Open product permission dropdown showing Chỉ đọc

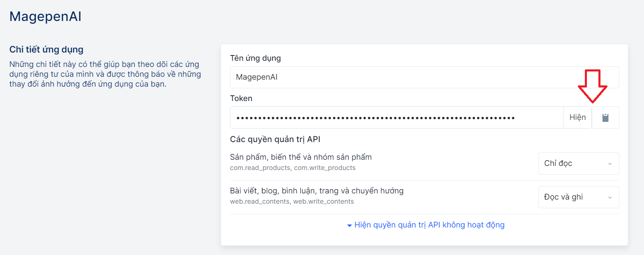[x=579, y=163]
